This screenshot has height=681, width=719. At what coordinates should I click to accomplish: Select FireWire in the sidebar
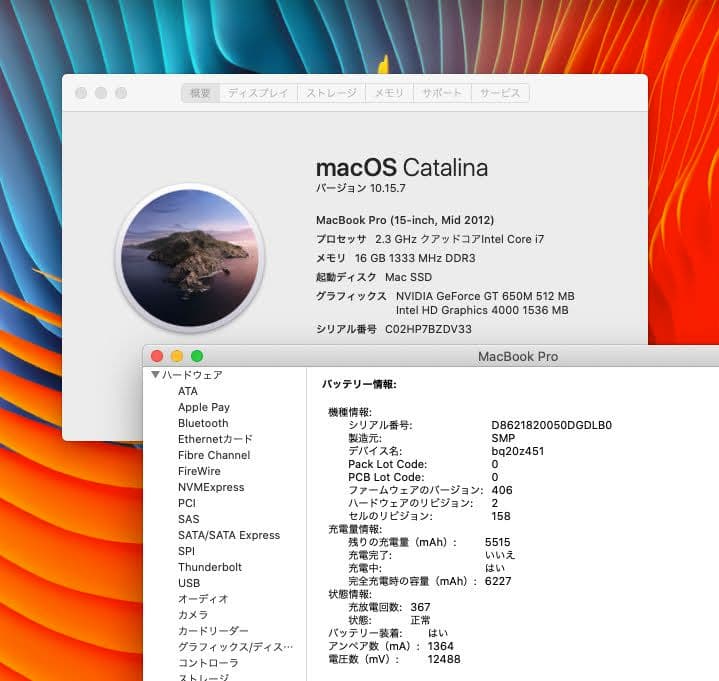pos(199,471)
